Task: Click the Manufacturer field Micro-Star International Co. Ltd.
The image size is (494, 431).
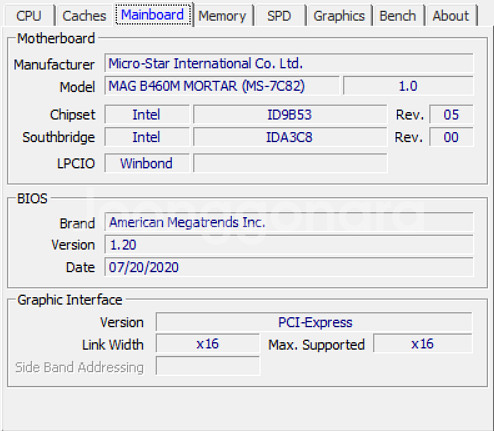Action: tap(289, 63)
